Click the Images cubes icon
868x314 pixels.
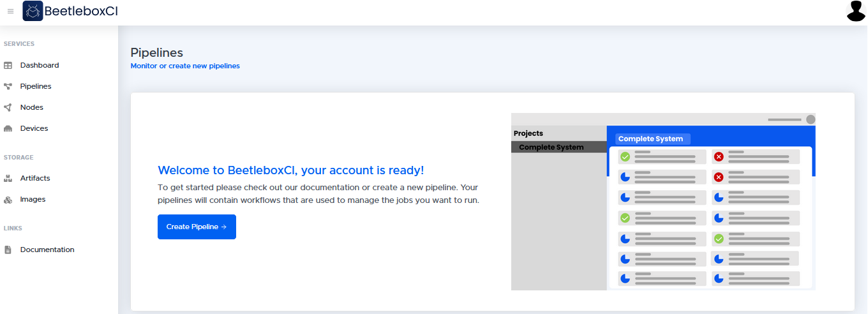[x=8, y=199]
